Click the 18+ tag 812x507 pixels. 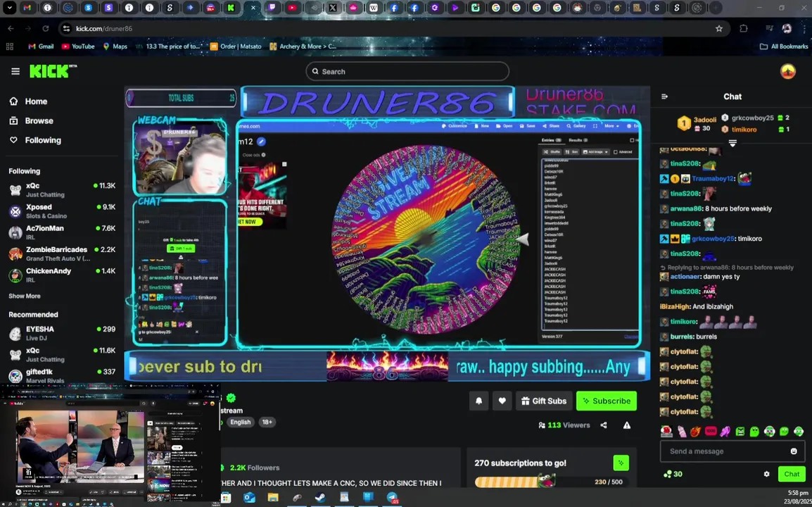point(267,422)
